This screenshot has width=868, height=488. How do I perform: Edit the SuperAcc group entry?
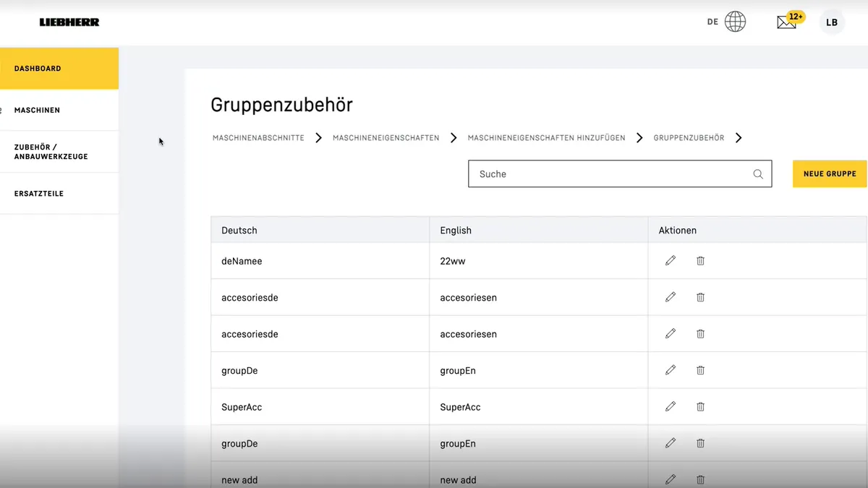click(x=670, y=406)
